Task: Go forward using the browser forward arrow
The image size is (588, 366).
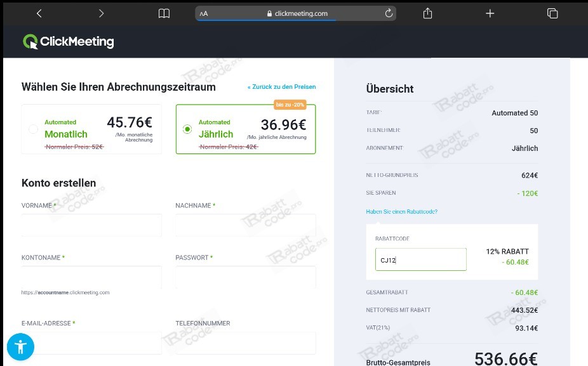Action: [101, 13]
